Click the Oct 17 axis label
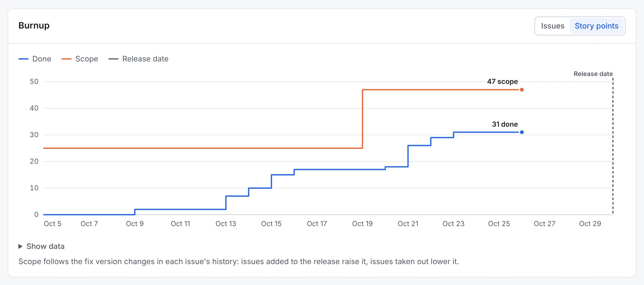 317,224
